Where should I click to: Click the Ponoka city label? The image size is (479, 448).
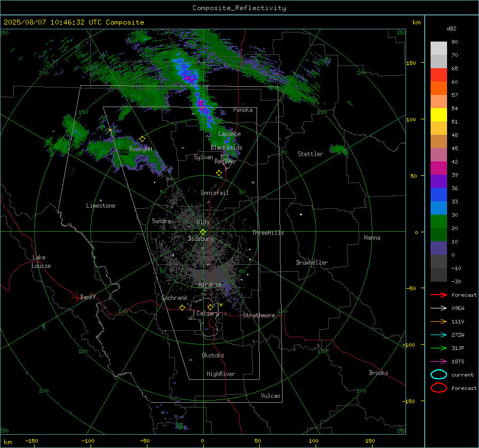(243, 110)
